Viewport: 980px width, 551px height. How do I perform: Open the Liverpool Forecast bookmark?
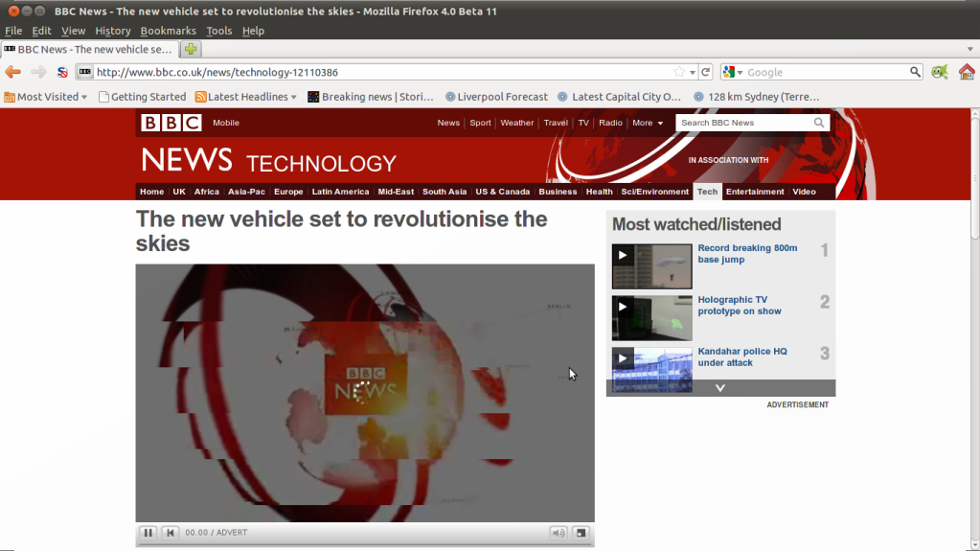pos(496,97)
